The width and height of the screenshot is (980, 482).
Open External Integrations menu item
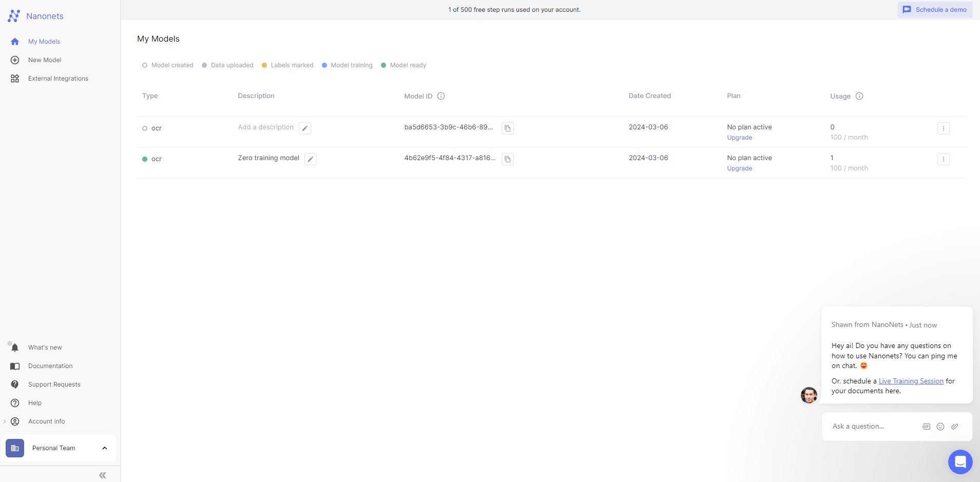(58, 79)
